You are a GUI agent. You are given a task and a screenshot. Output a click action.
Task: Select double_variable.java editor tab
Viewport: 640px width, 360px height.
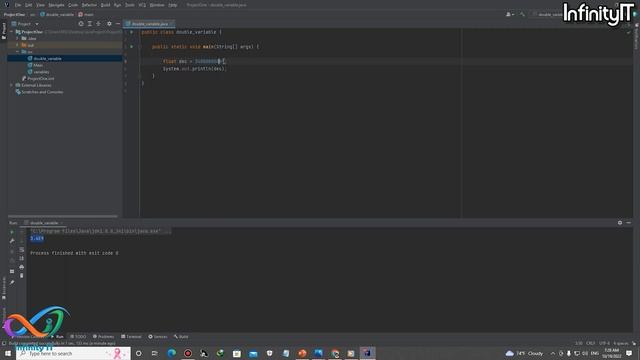click(149, 24)
